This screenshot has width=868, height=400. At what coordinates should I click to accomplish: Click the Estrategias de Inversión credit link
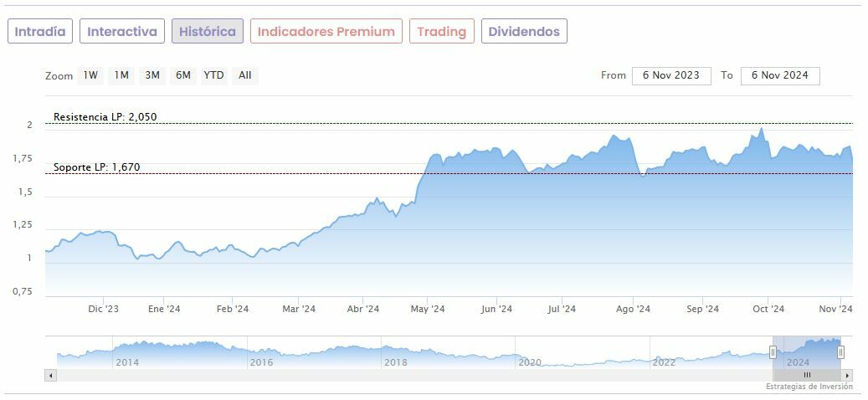click(x=809, y=387)
